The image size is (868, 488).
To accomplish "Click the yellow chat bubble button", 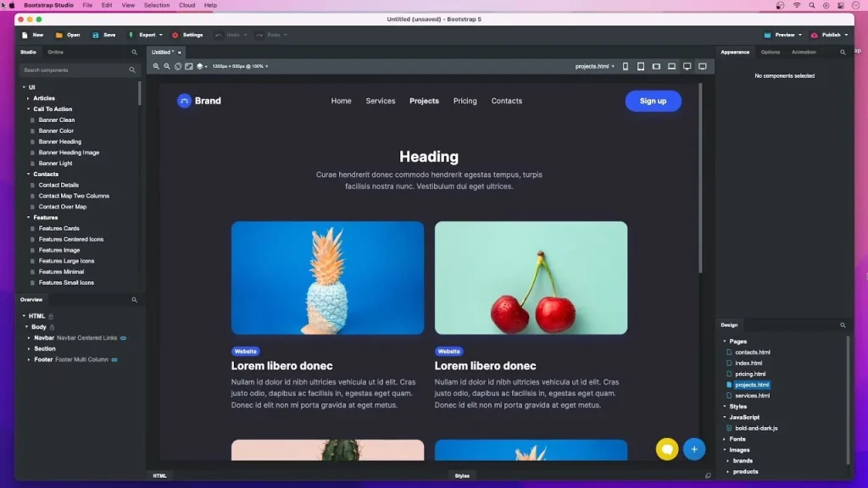I will pyautogui.click(x=667, y=449).
